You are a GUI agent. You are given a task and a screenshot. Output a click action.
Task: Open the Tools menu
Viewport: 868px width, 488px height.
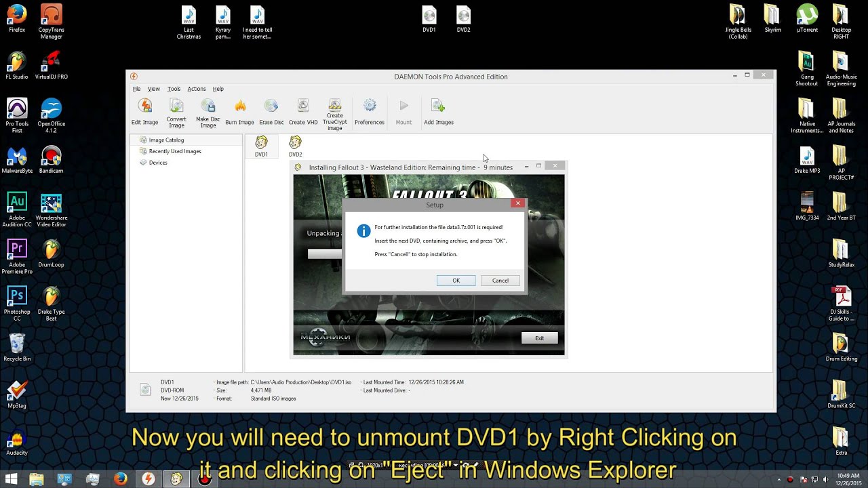click(x=174, y=89)
